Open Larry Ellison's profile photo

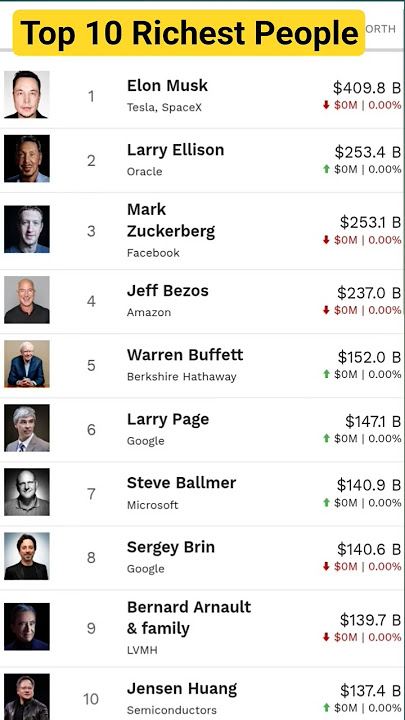pos(27,159)
